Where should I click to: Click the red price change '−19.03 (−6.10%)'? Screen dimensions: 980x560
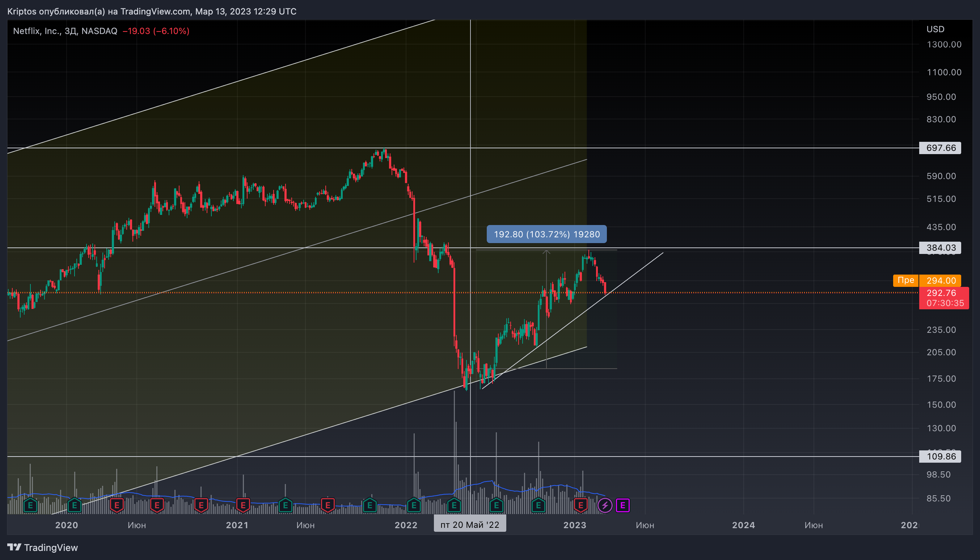pyautogui.click(x=156, y=31)
